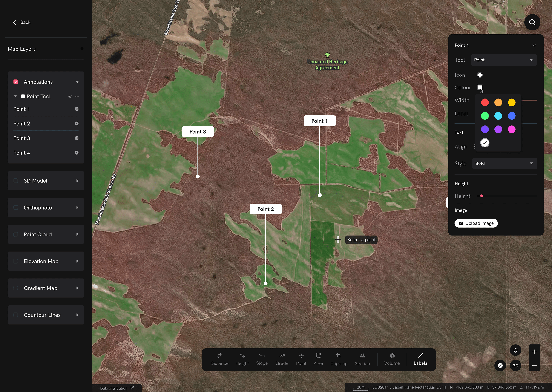552x392 pixels.
Task: Activate the Clipping tool
Action: (339, 359)
